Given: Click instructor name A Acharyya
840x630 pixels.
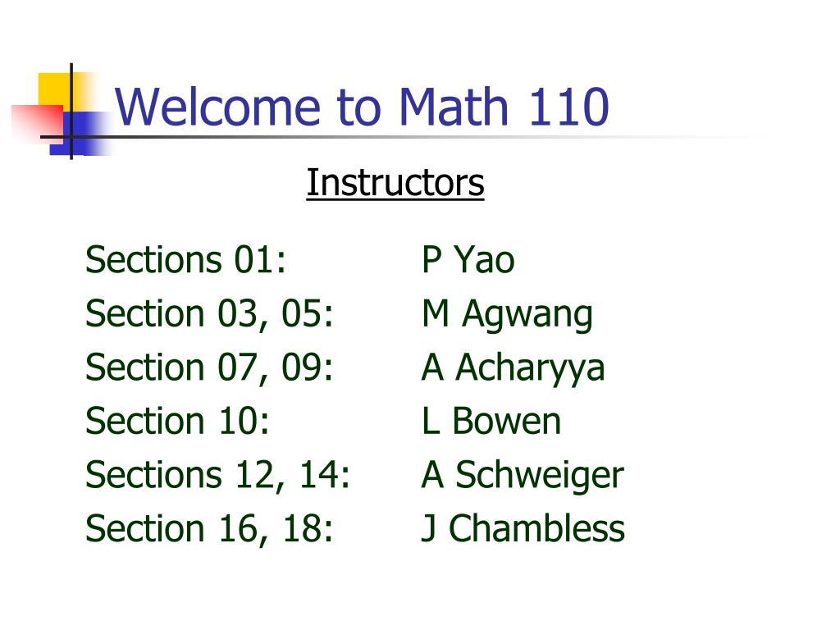Looking at the screenshot, I should [x=513, y=369].
